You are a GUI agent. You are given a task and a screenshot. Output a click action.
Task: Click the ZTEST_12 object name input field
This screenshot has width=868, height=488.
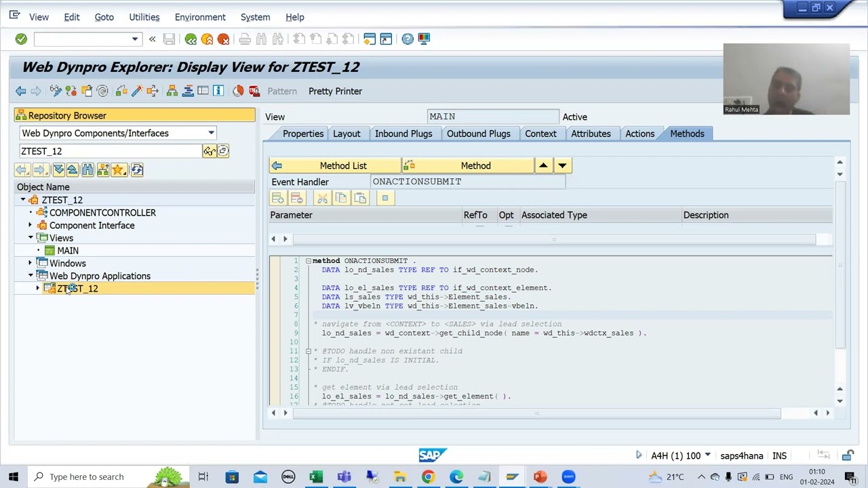pos(111,151)
